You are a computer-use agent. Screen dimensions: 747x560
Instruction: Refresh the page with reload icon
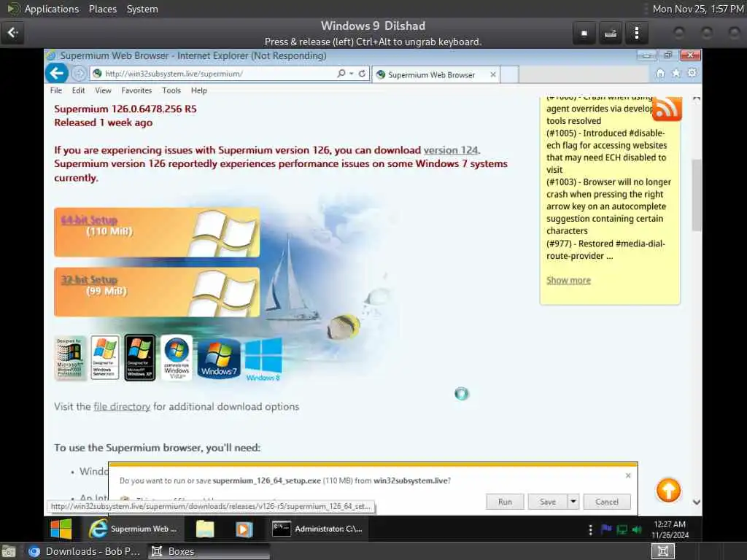362,74
